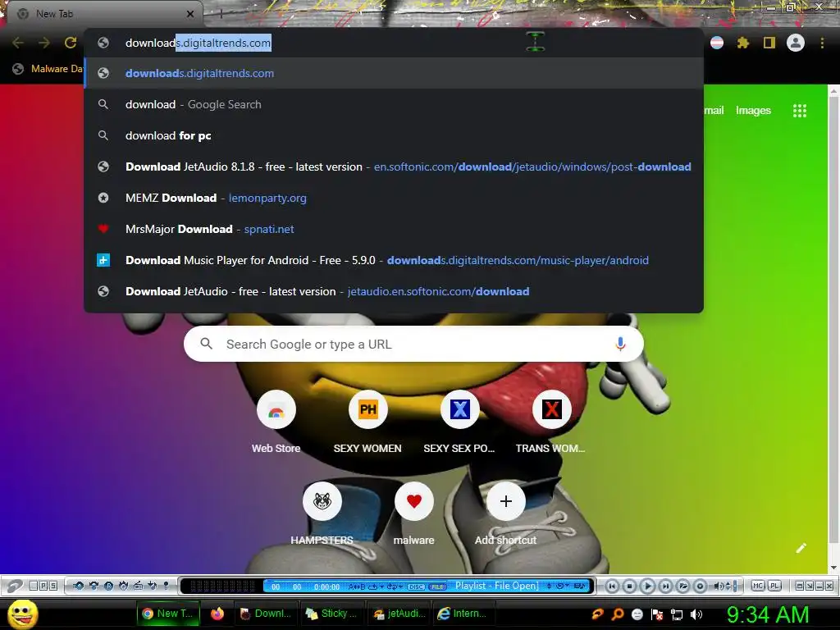Click the smiley Start button
This screenshot has width=840, height=630.
[22, 614]
